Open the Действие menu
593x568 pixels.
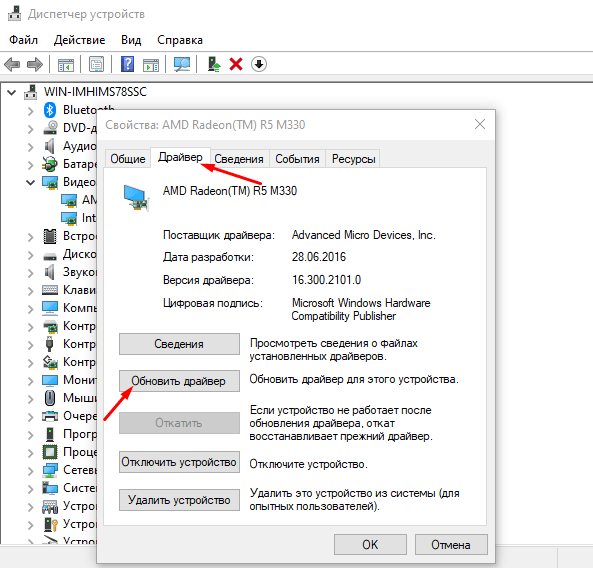[79, 40]
